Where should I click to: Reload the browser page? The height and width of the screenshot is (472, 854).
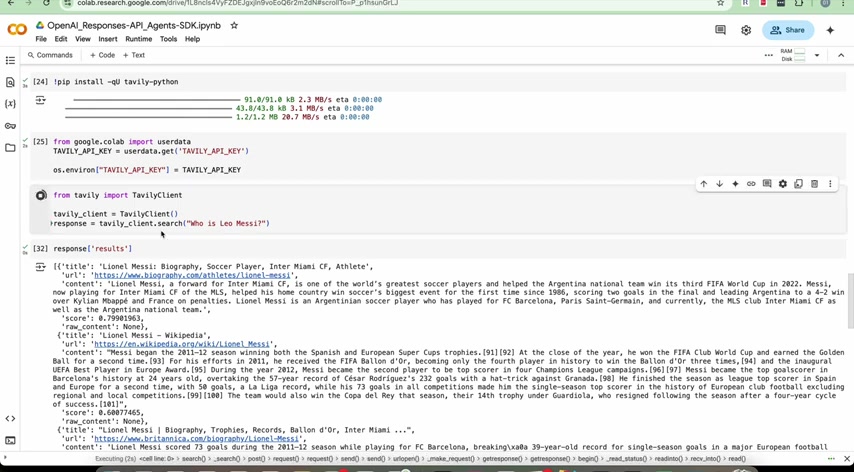coord(46,3)
